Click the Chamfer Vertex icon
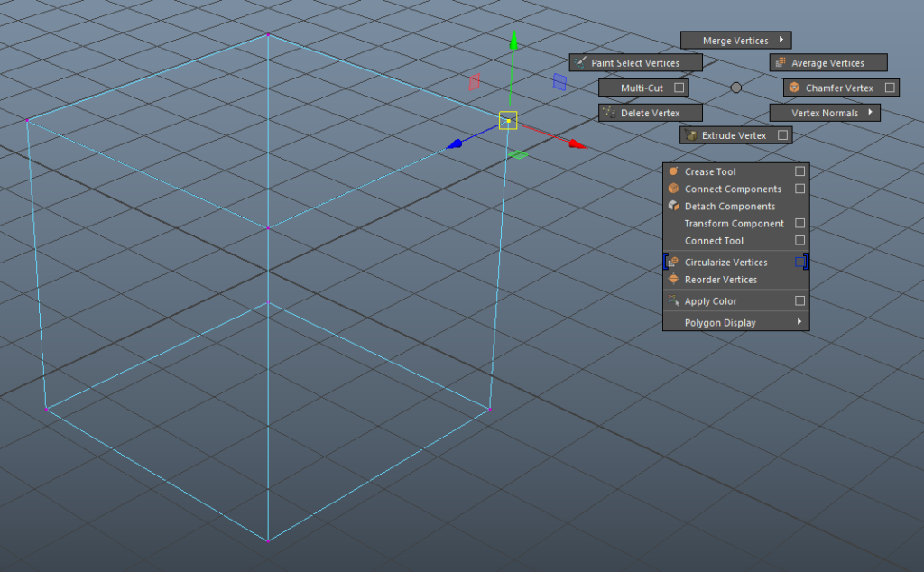Viewport: 924px width, 572px height. click(794, 88)
